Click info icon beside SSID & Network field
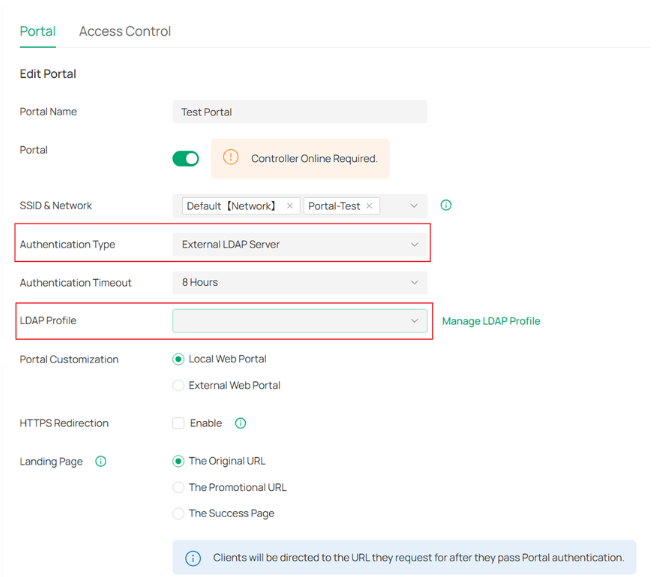 [446, 205]
